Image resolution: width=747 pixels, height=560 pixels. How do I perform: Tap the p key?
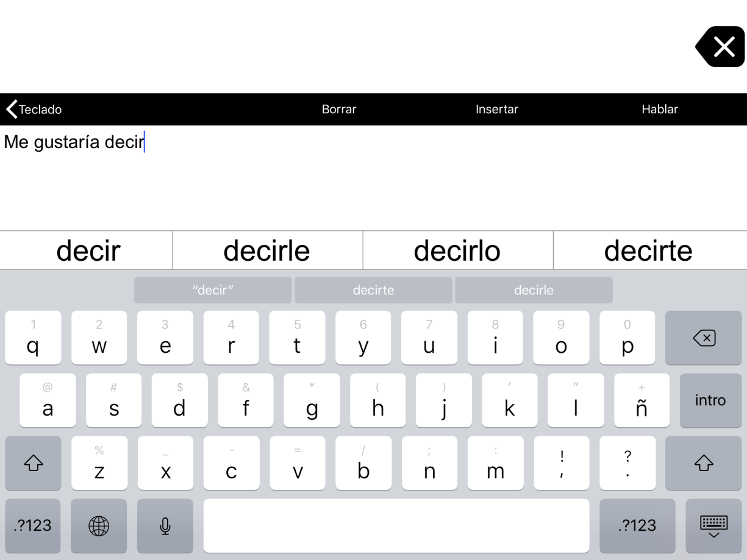627,338
